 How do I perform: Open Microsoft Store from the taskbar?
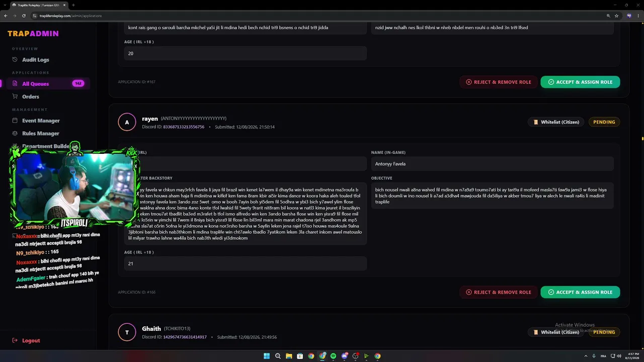[300, 356]
